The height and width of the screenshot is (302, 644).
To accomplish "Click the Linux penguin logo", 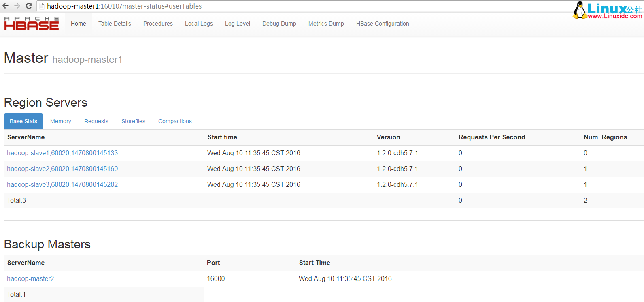I will point(580,10).
